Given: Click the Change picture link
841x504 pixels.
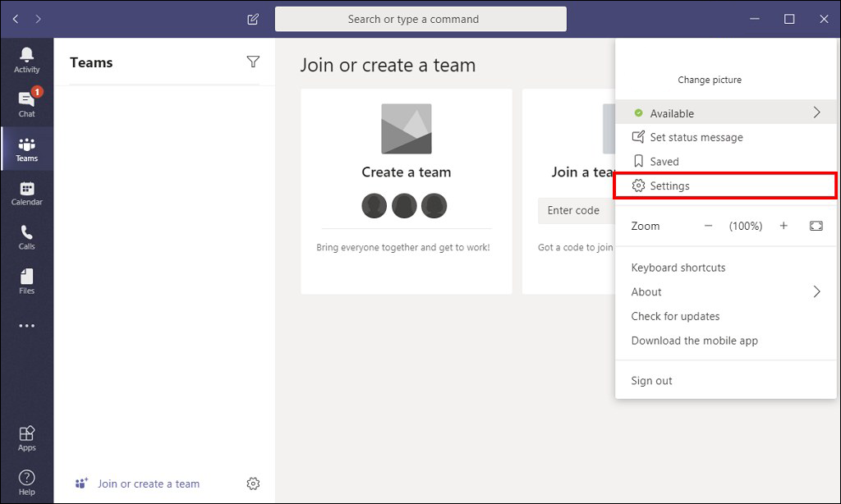Looking at the screenshot, I should click(710, 80).
